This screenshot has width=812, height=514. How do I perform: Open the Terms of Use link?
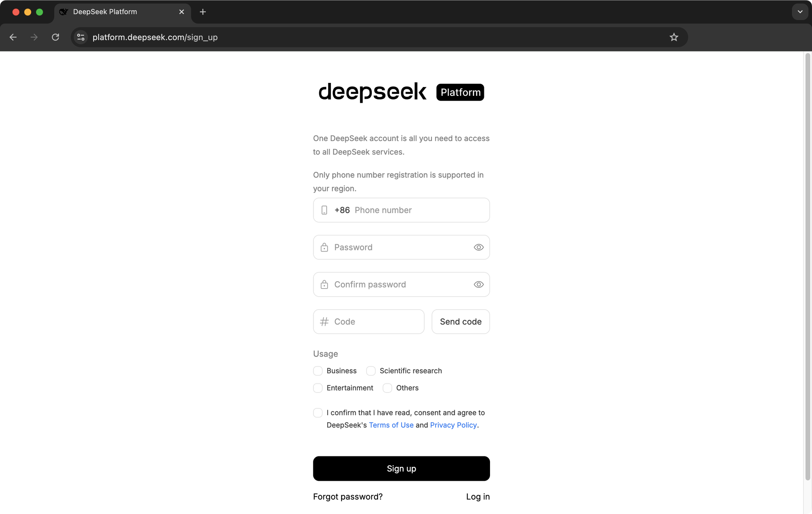tap(391, 425)
